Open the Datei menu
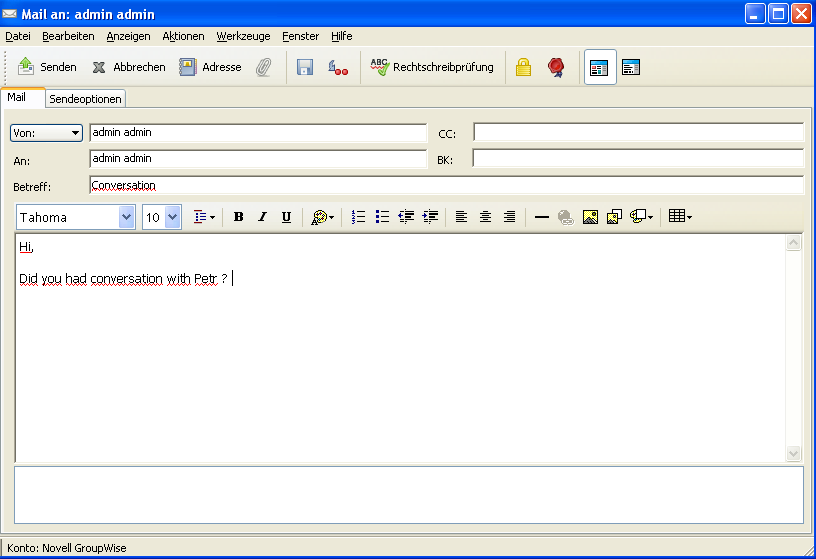 click(18, 36)
